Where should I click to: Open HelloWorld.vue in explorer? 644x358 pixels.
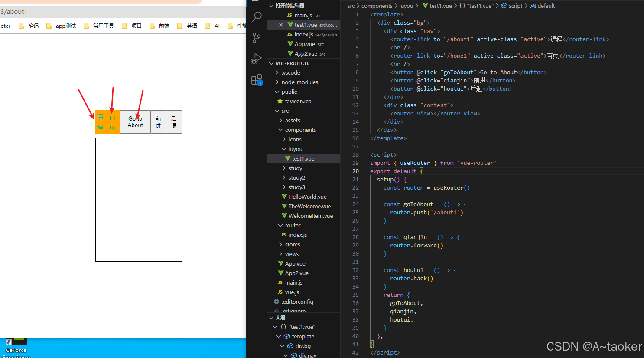point(303,197)
